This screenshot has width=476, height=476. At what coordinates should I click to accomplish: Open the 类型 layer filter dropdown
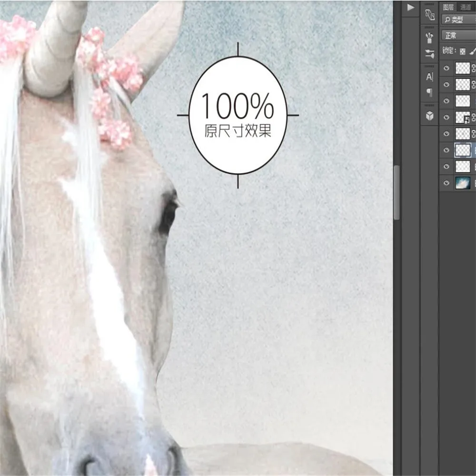point(458,20)
